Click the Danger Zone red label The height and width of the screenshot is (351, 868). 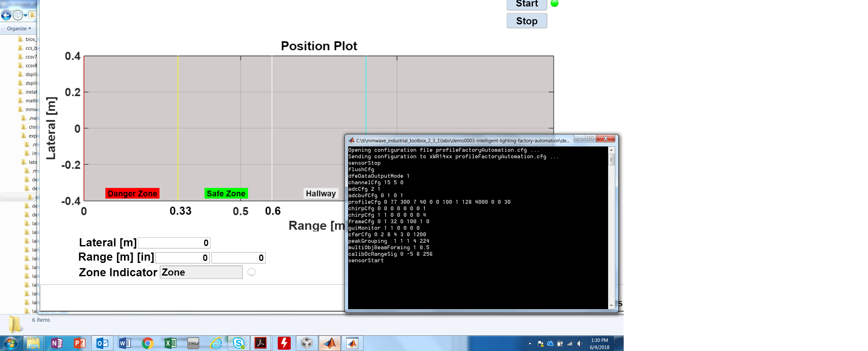[x=132, y=194]
